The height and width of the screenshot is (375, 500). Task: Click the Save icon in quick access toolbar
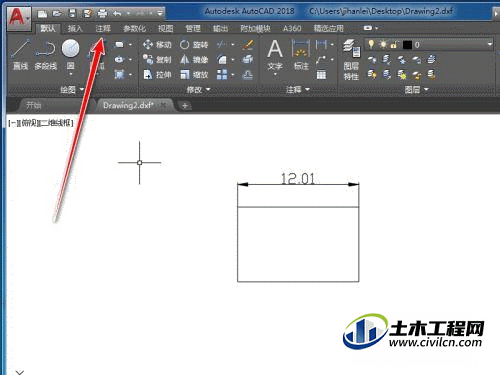coord(72,13)
